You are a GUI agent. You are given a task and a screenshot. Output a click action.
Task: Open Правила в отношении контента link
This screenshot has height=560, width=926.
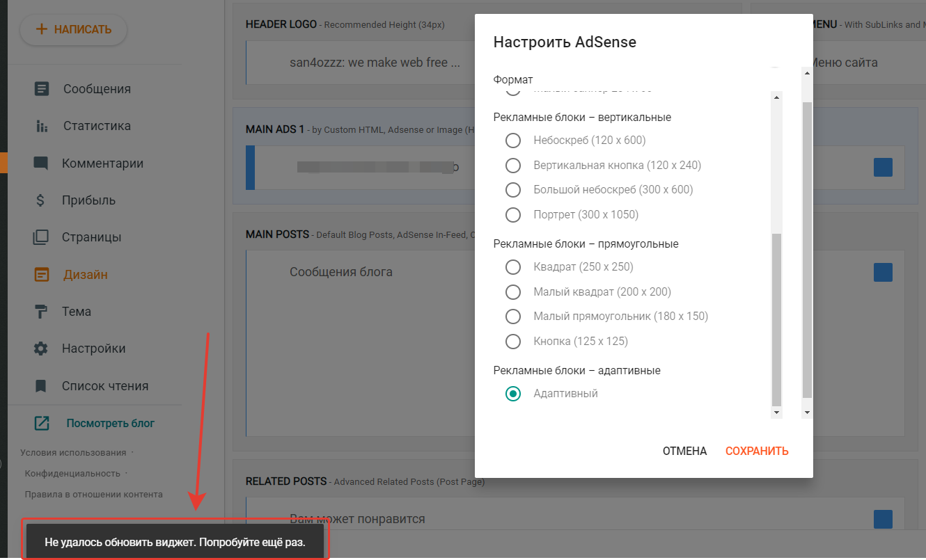(x=93, y=495)
